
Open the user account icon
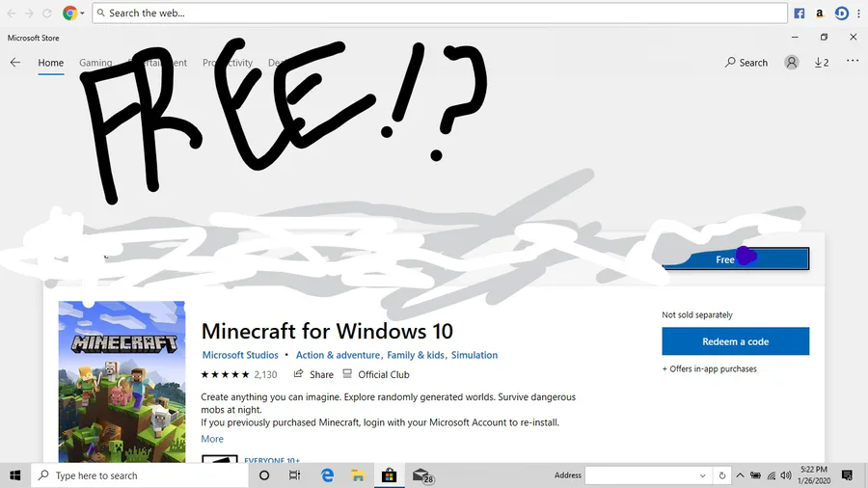pyautogui.click(x=792, y=63)
